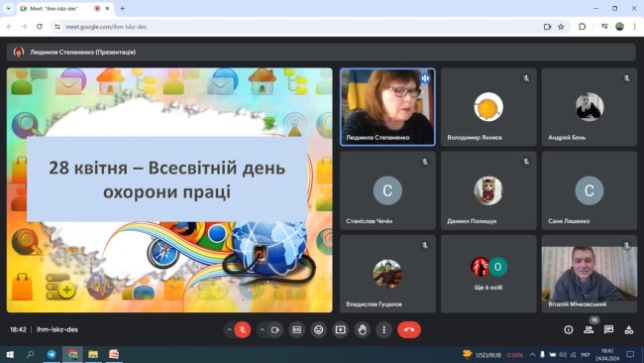This screenshot has height=363, width=644.
Task: Select Саня Ляшенко participant tile
Action: click(x=590, y=190)
